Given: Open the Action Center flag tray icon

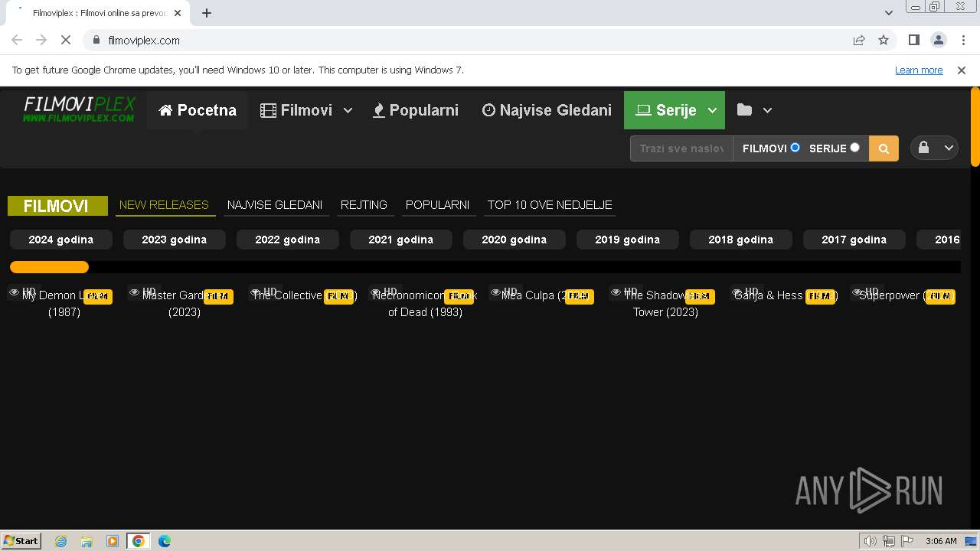Looking at the screenshot, I should click(907, 541).
